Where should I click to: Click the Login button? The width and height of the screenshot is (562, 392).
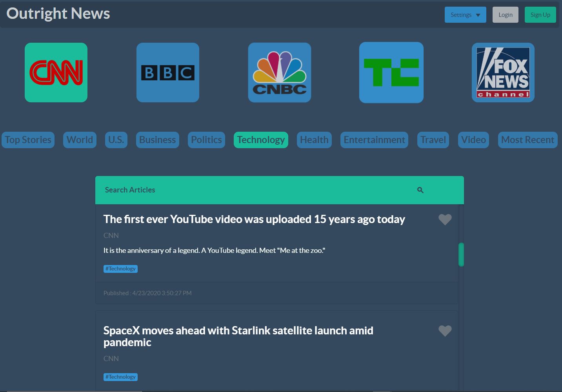(x=506, y=15)
